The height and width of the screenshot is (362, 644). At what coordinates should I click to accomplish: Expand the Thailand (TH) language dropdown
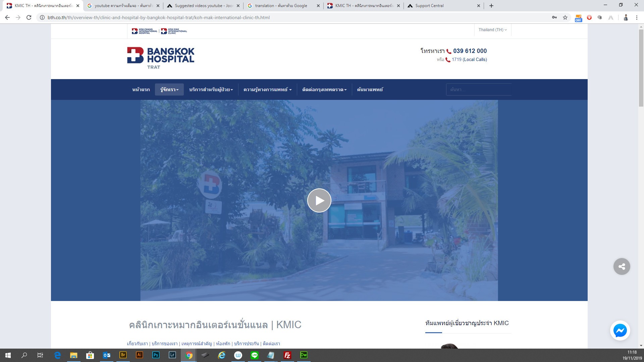(492, 30)
